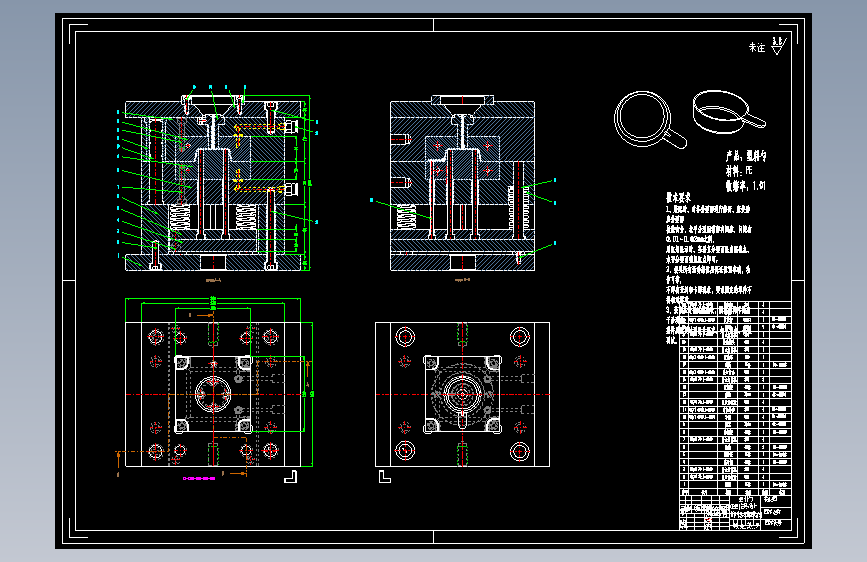Click the surface roughness symbol in the top corner
This screenshot has height=562, width=867.
(x=779, y=46)
